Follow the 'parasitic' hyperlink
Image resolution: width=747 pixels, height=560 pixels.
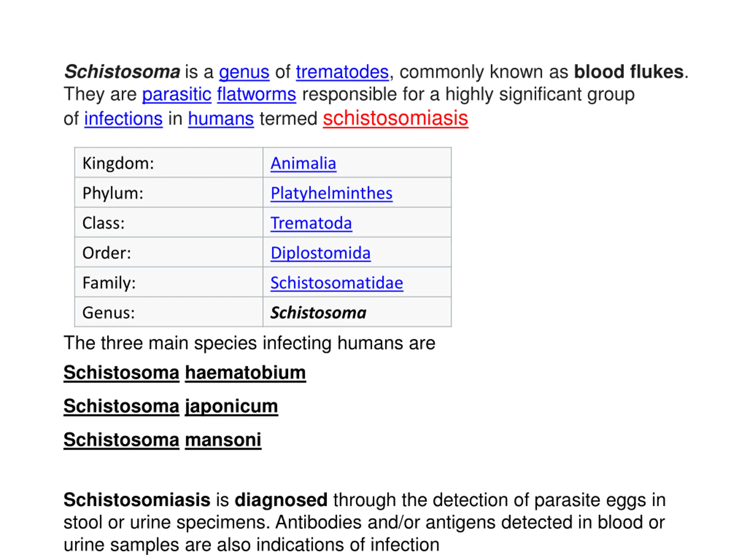[x=176, y=94]
